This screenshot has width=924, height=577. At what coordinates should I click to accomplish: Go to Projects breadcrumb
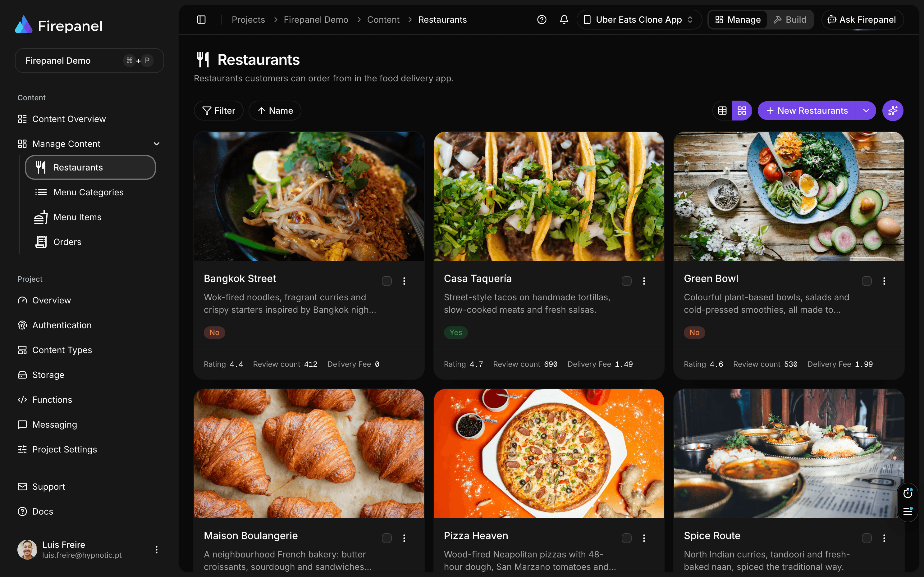pos(248,20)
